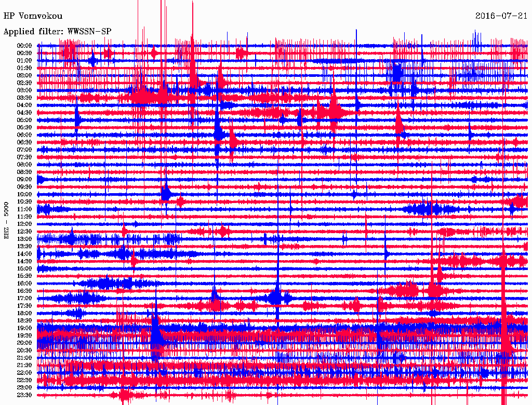The width and height of the screenshot is (532, 405).
Task: Select the 08:30 time label
Action: point(24,172)
